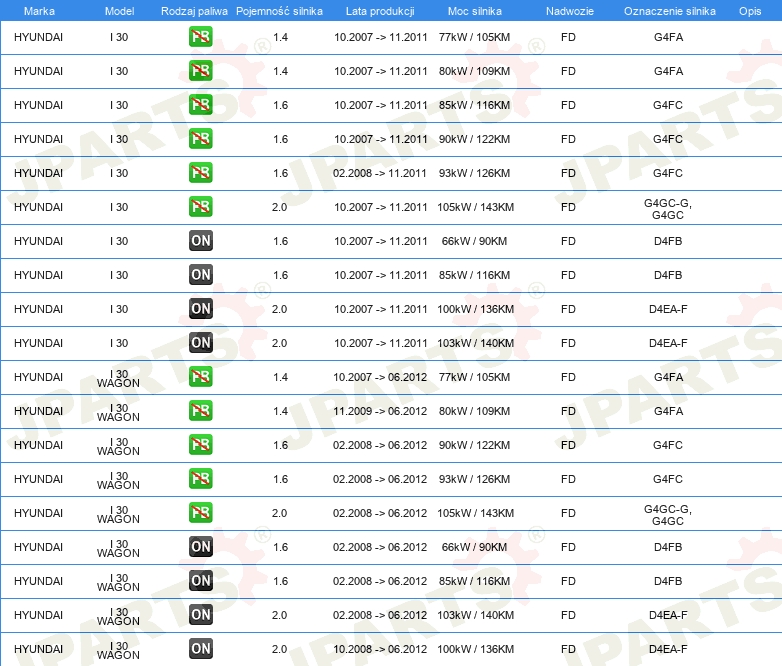Click the Opis column header
This screenshot has height=666, width=782.
point(750,11)
